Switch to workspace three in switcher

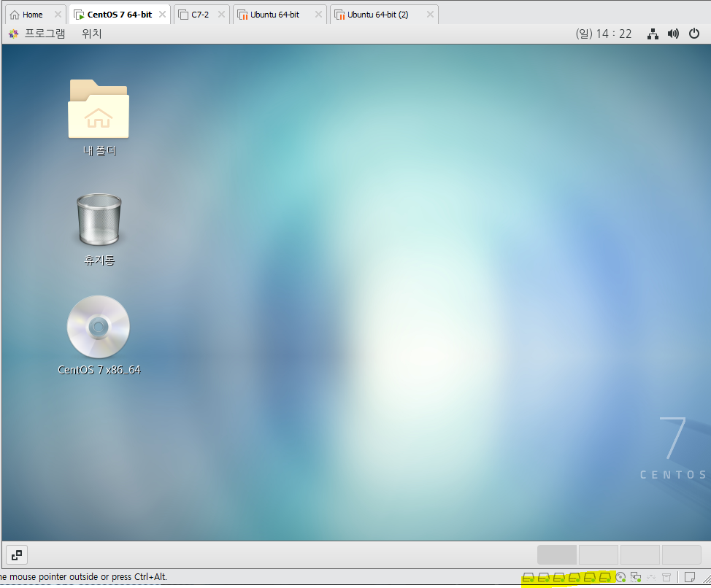639,555
